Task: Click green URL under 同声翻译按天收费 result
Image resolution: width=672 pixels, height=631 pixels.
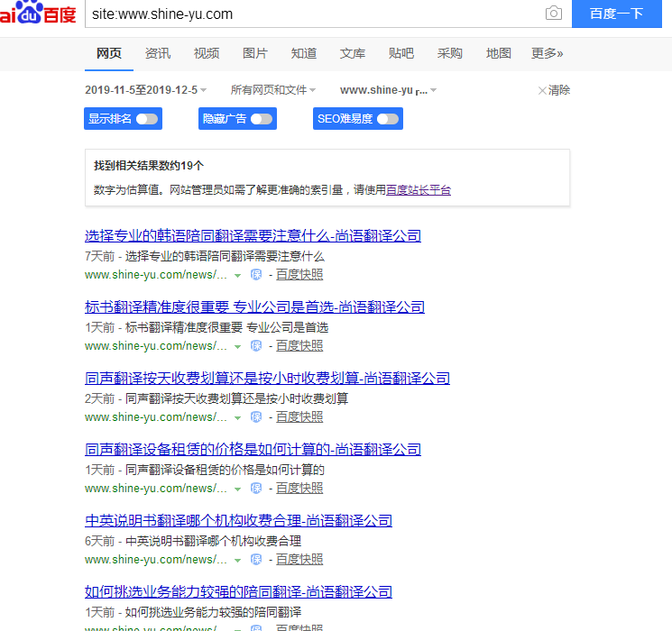Action: click(x=156, y=416)
